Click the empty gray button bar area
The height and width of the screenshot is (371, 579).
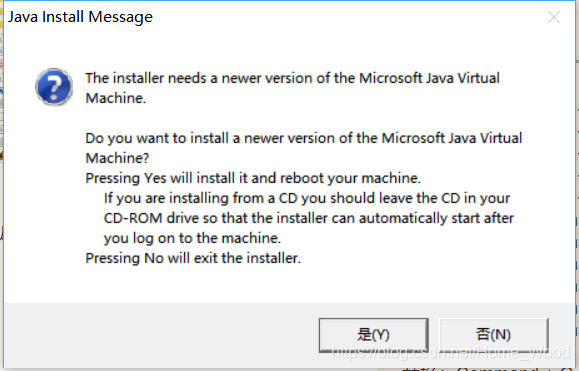159,334
